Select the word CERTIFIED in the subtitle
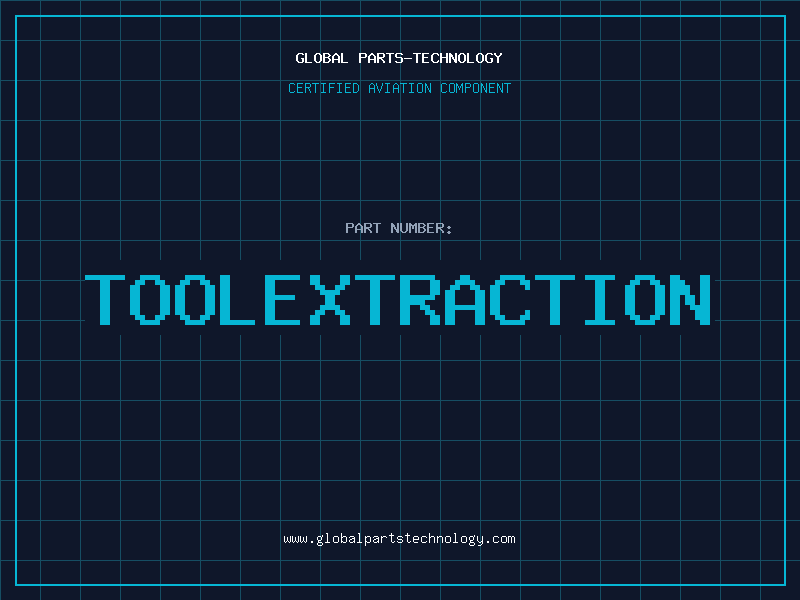Viewport: 800px width, 600px height. [x=324, y=88]
